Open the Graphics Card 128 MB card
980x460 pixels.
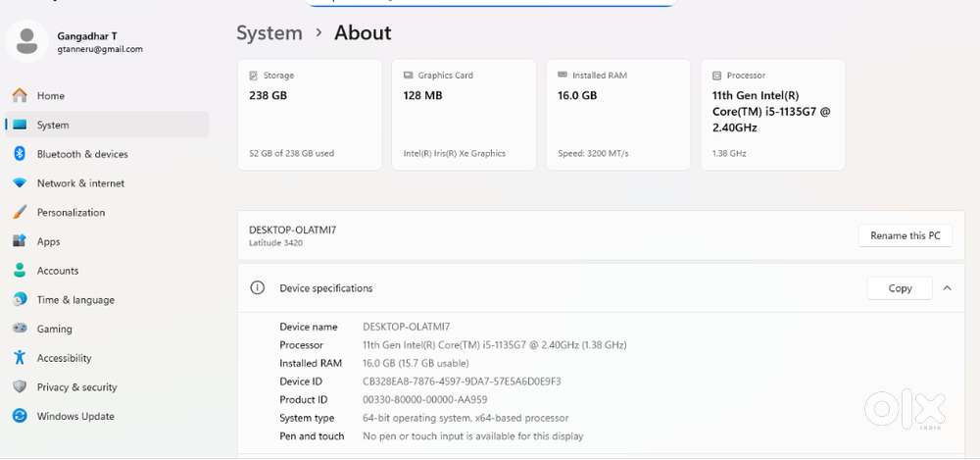pos(464,115)
